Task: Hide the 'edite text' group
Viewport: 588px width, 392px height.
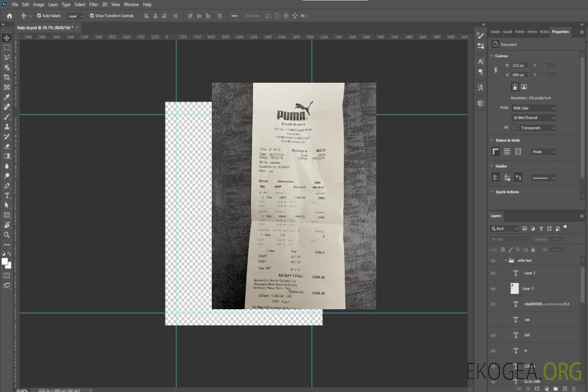Action: (493, 261)
